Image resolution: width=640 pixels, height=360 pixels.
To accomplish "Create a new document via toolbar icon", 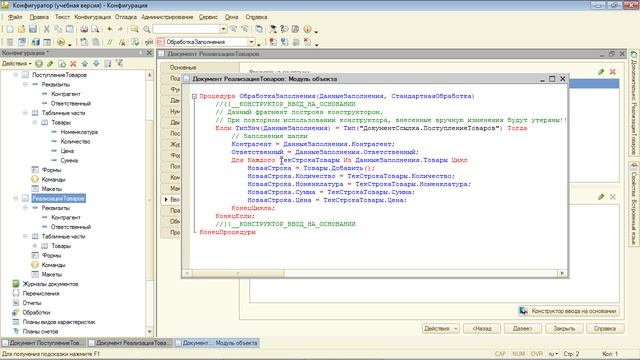I will pos(10,29).
